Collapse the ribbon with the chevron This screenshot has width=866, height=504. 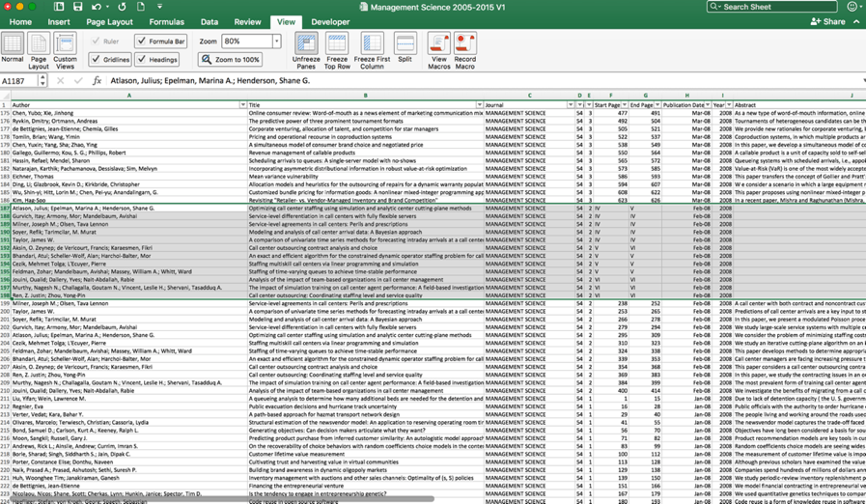point(856,21)
